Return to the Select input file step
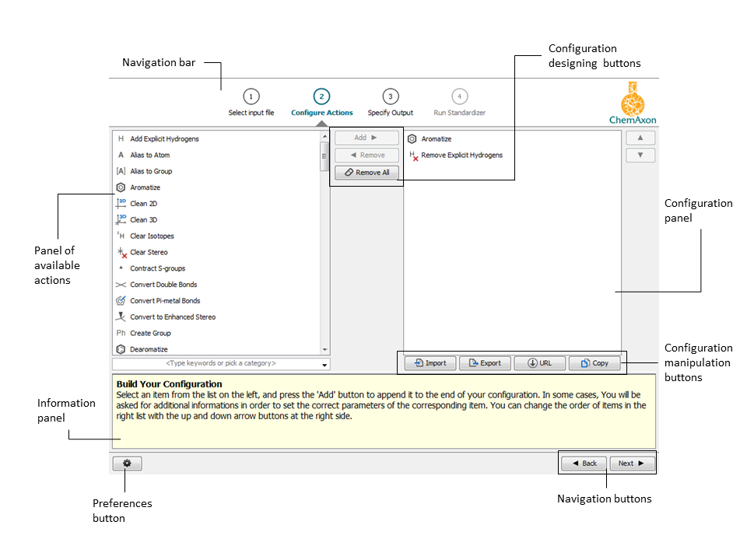The height and width of the screenshot is (560, 747). click(x=251, y=102)
